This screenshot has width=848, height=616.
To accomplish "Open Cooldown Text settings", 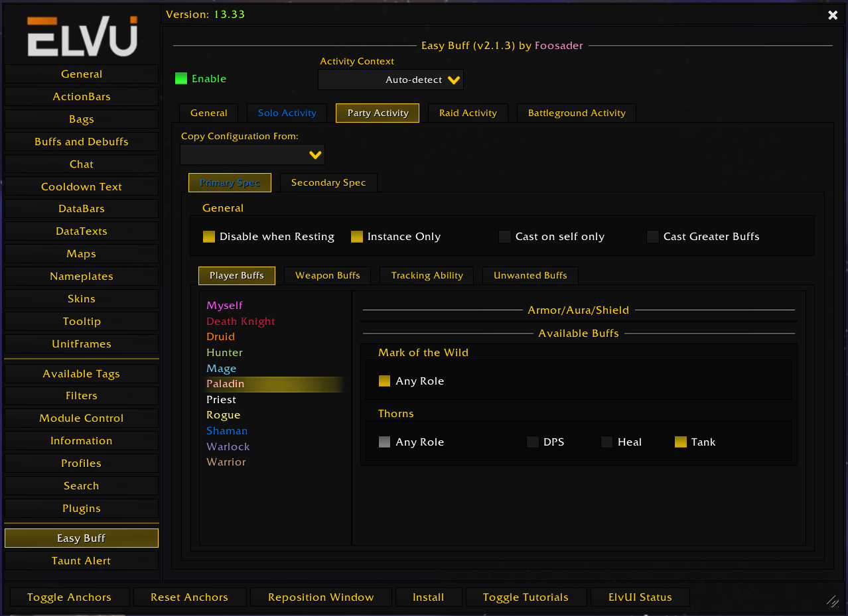I will pos(82,187).
